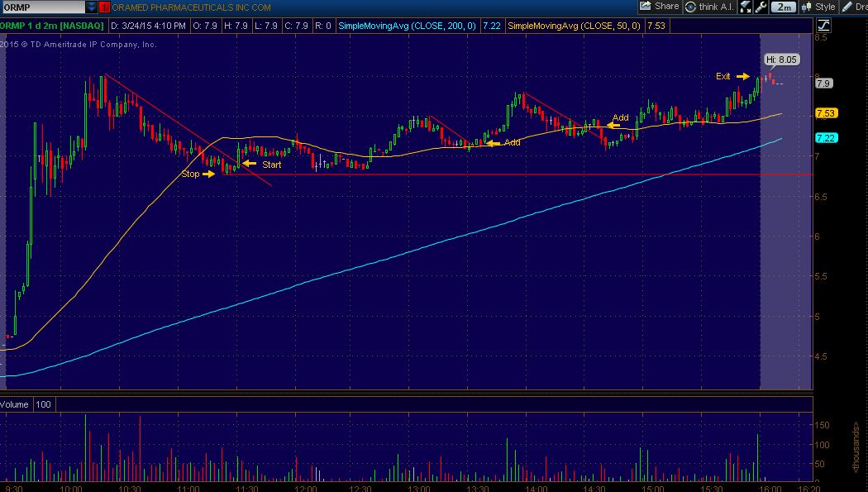Click the ORMP symbol input field

coord(43,7)
